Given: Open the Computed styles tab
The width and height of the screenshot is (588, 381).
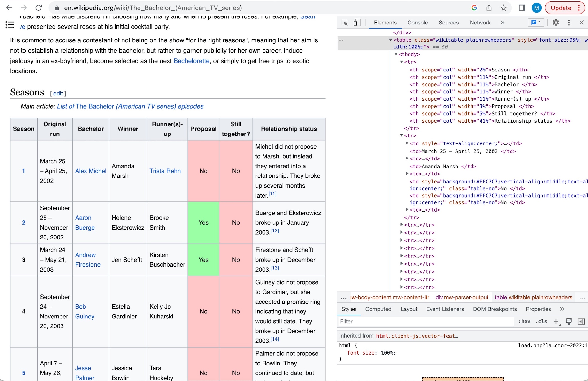Looking at the screenshot, I should 378,309.
